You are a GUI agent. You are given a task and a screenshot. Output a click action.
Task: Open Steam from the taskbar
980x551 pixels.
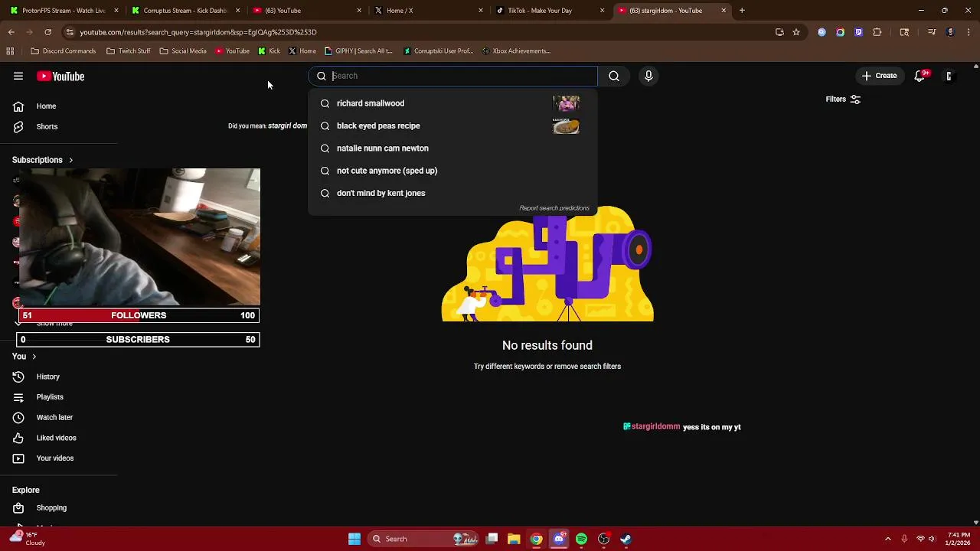(626, 539)
